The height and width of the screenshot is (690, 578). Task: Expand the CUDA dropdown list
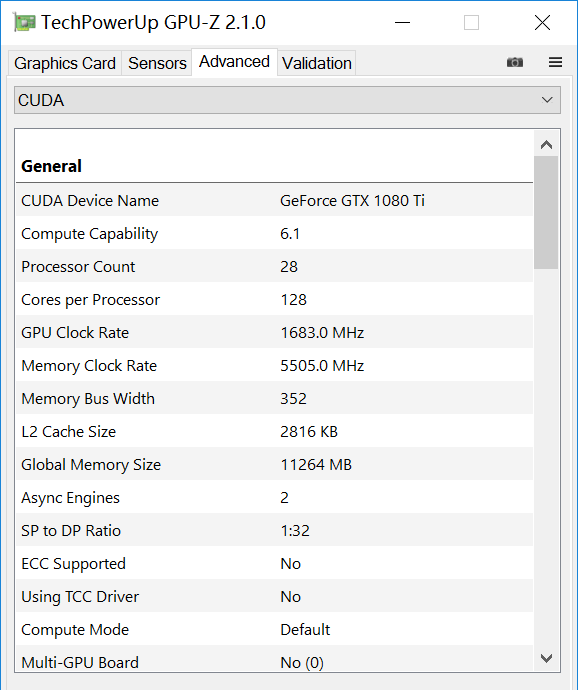(x=287, y=100)
